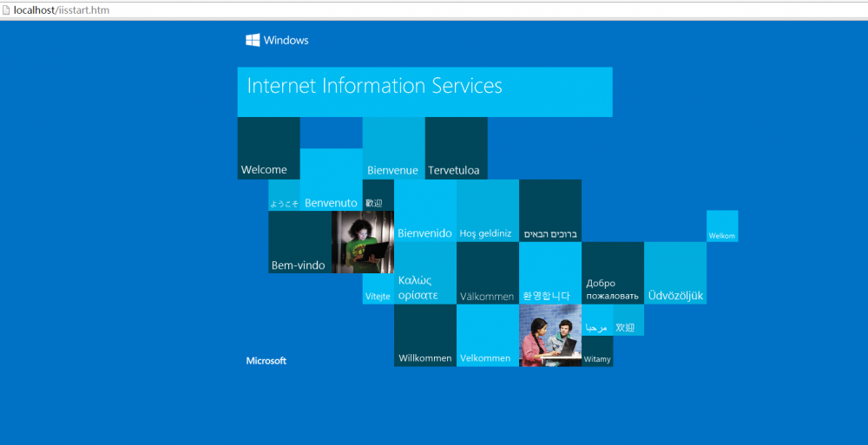Screen dimensions: 868x445
Task: Select the Benvenuto tile
Action: pyautogui.click(x=331, y=180)
